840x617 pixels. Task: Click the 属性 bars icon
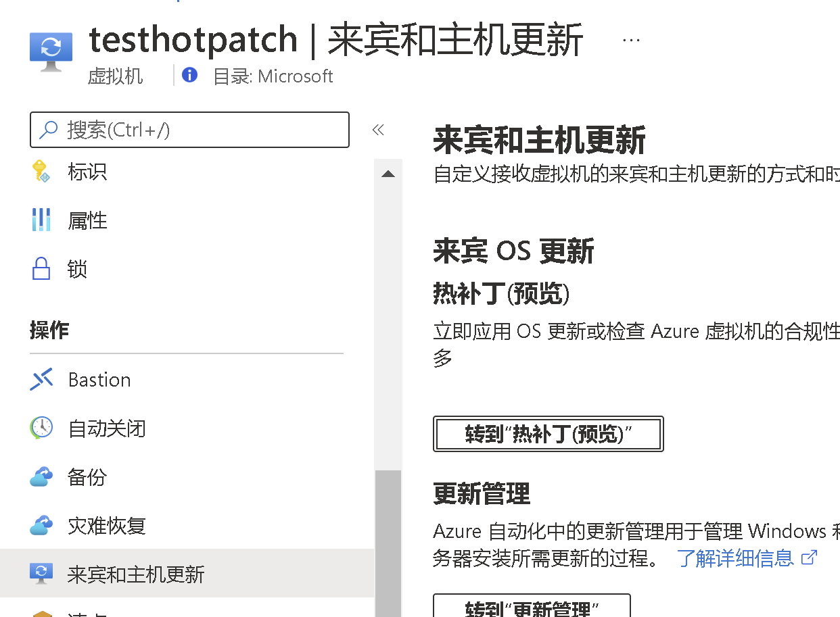click(41, 220)
